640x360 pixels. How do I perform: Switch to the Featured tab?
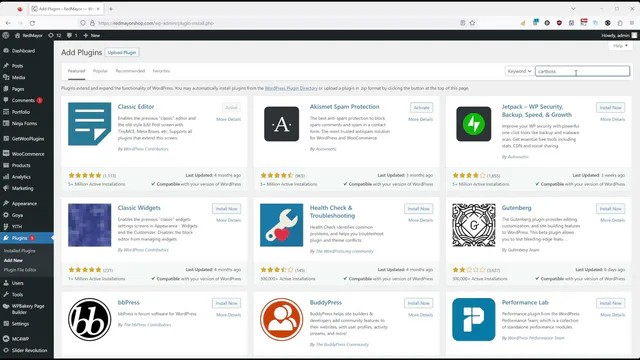coord(76,71)
